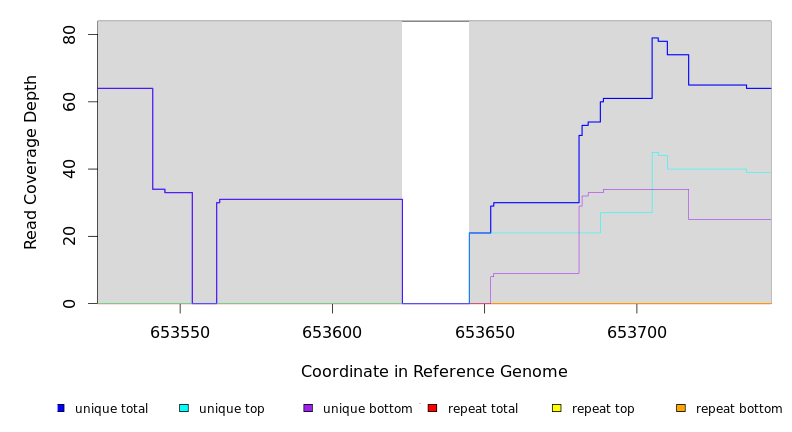
Task: Click the "Read Coverage Depth" y-axis title
Action: pyautogui.click(x=31, y=162)
